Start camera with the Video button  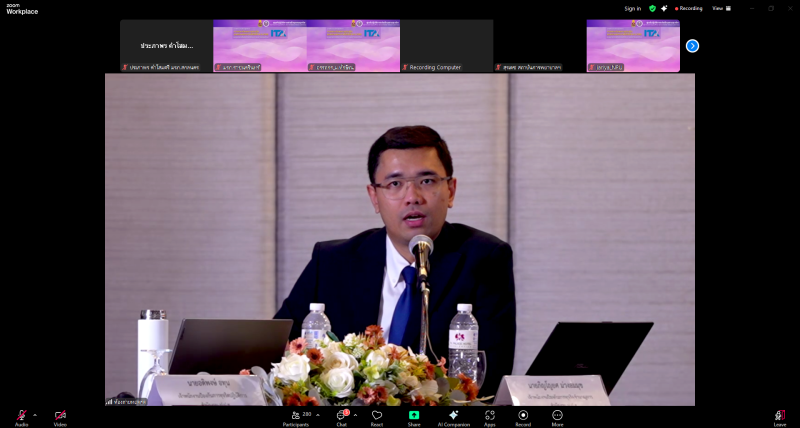(x=60, y=415)
